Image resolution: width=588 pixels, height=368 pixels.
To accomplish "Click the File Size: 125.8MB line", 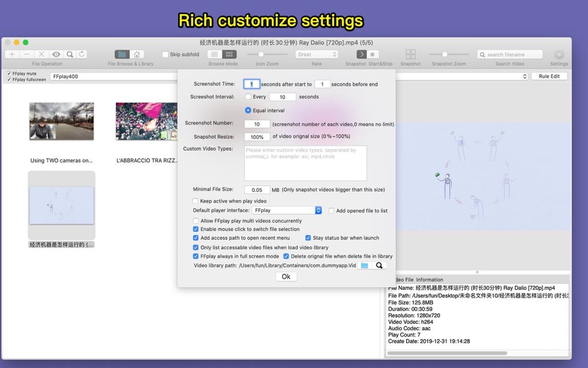I will [x=410, y=302].
